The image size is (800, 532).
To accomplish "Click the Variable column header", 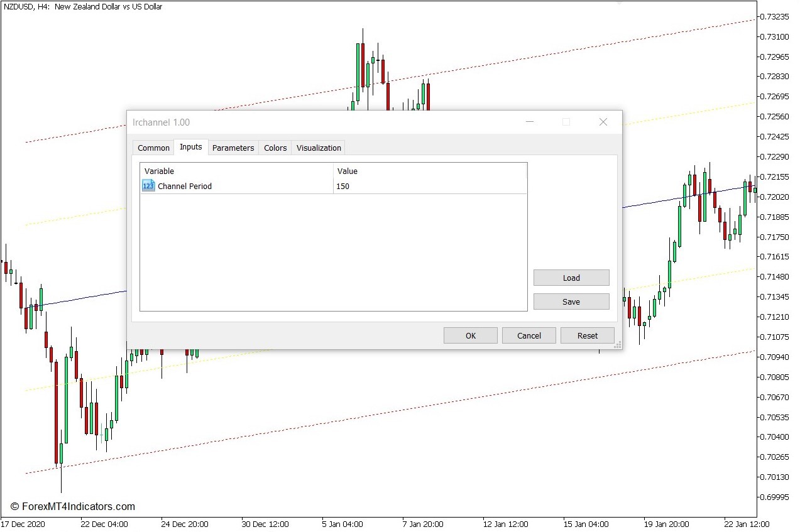I will pos(237,171).
